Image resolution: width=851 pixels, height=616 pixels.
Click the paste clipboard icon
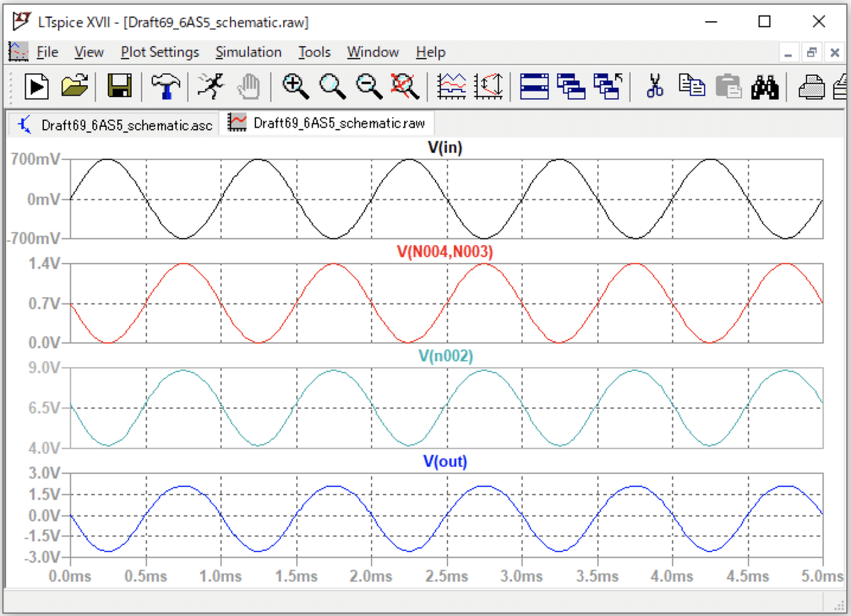[x=728, y=86]
